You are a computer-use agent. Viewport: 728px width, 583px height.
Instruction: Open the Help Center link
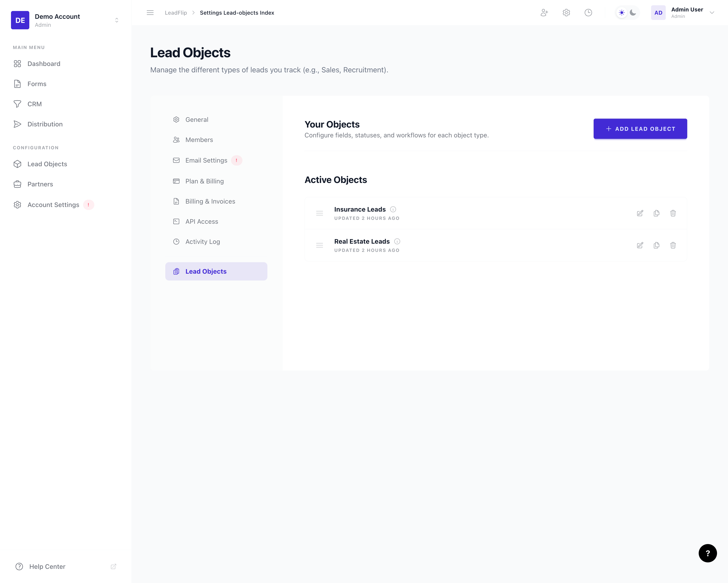pyautogui.click(x=47, y=567)
